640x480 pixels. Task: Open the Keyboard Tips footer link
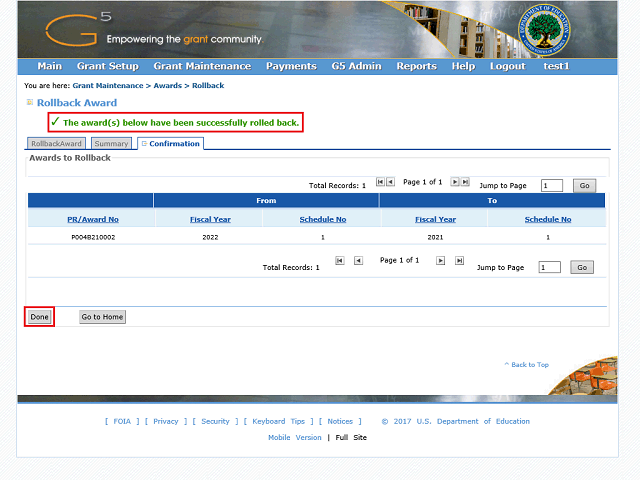point(278,421)
